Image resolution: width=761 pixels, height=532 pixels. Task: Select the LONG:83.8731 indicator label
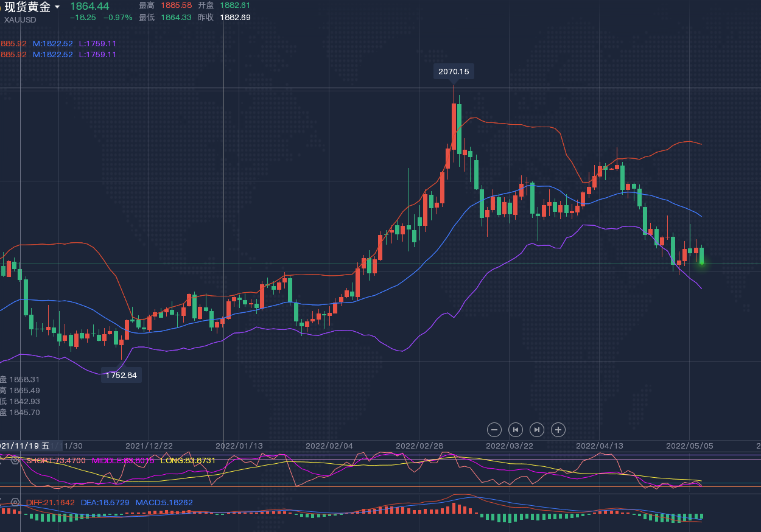(188, 461)
